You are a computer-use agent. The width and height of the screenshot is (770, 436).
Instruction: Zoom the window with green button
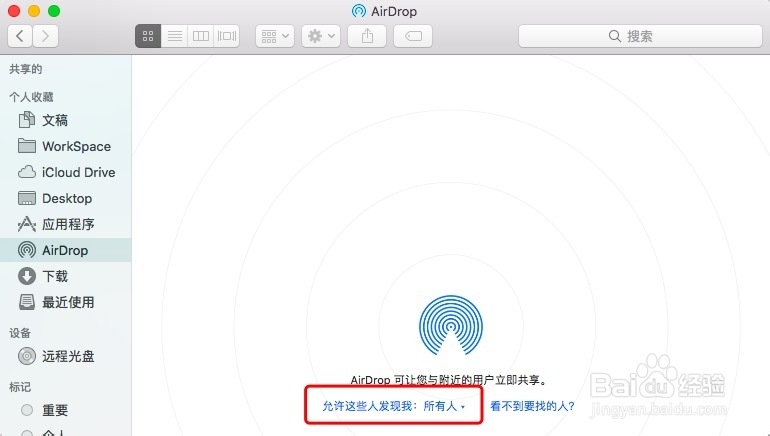point(54,11)
